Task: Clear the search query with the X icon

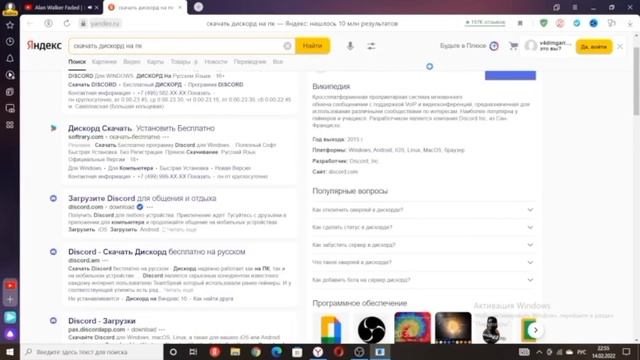Action: coord(287,46)
